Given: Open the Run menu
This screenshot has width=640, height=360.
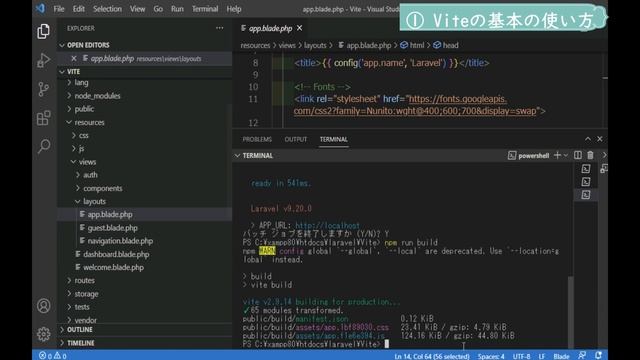Looking at the screenshot, I should (177, 9).
